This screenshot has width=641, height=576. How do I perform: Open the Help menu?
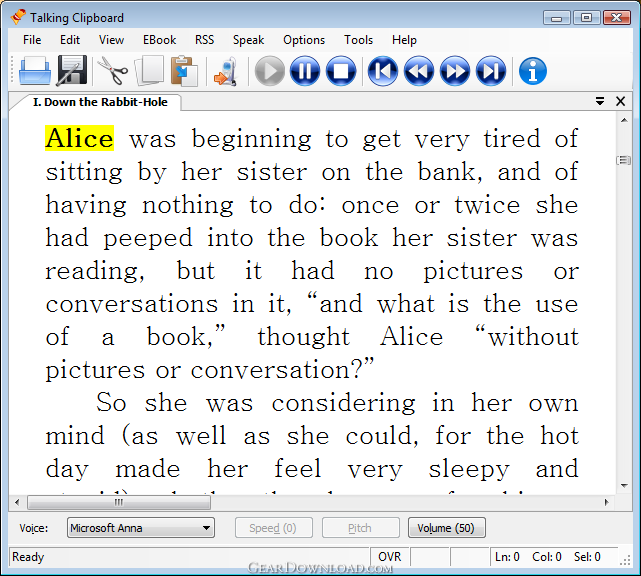click(x=404, y=40)
